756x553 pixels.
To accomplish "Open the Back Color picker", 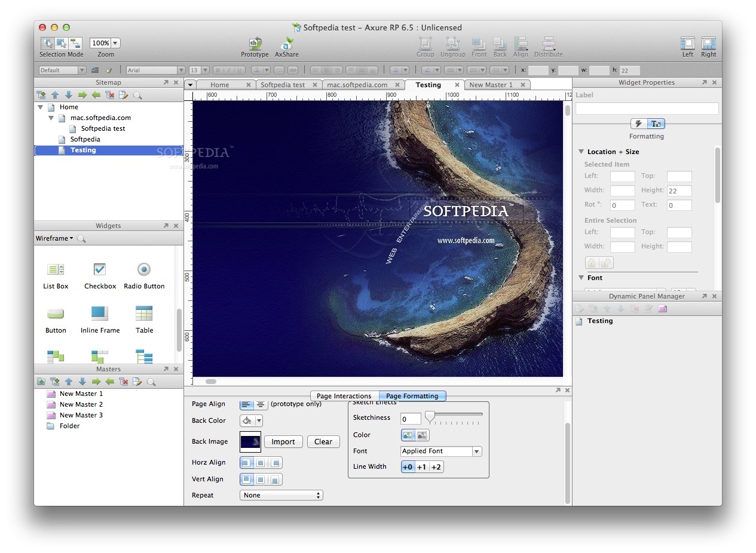I will click(251, 420).
